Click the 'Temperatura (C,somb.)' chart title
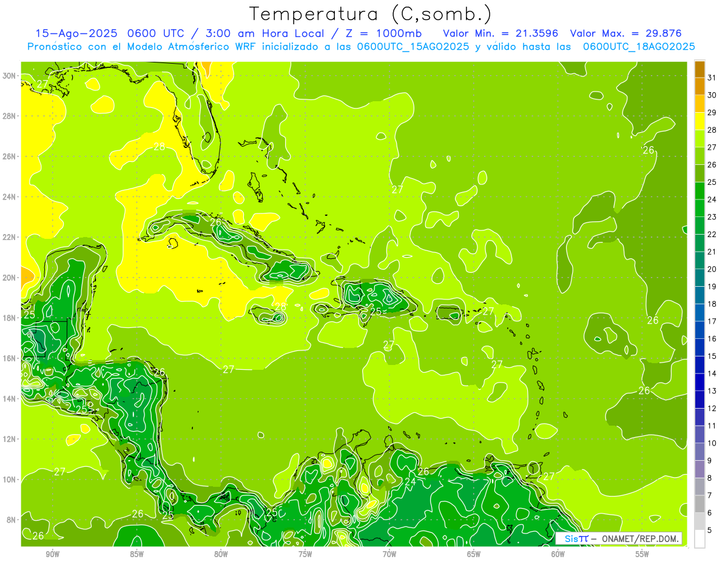 tap(370, 14)
